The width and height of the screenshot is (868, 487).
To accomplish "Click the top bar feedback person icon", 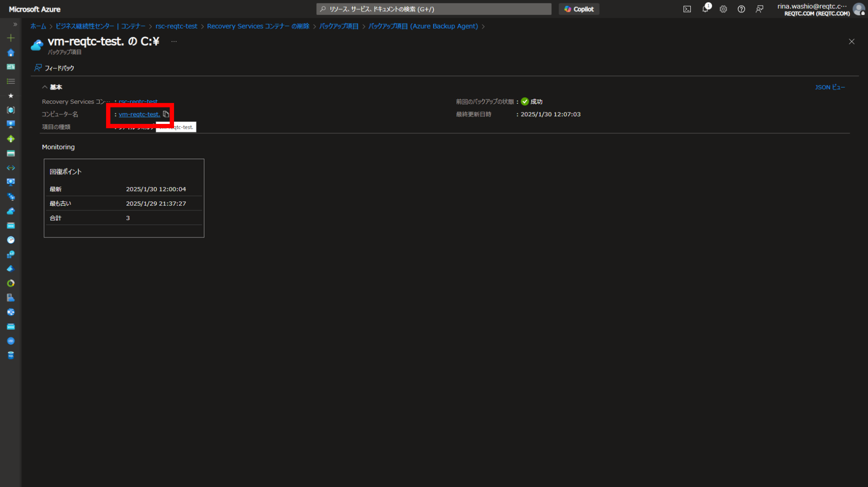I will tap(759, 9).
